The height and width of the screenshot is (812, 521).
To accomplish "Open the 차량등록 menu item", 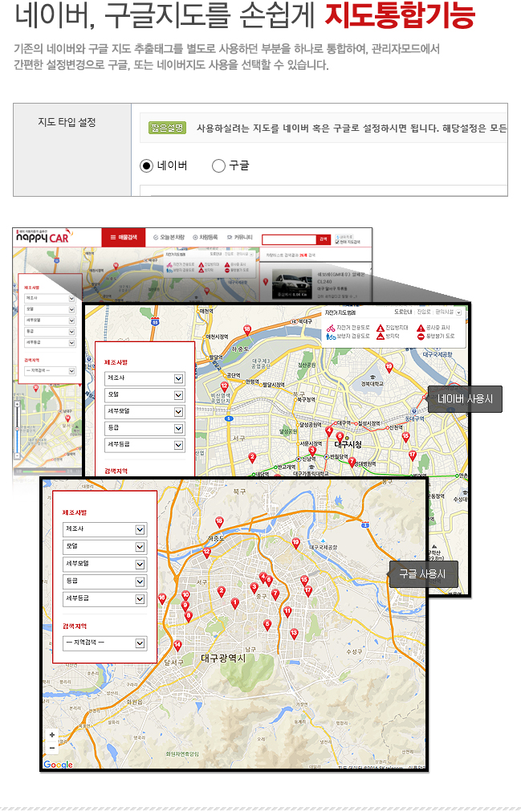I will [206, 237].
